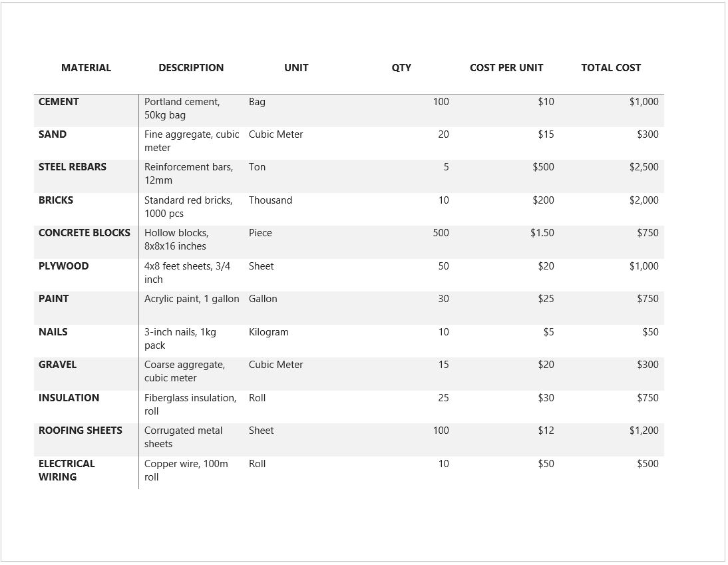The width and height of the screenshot is (728, 565).
Task: Select the ELECTRICAL WIRING row label
Action: 67,471
